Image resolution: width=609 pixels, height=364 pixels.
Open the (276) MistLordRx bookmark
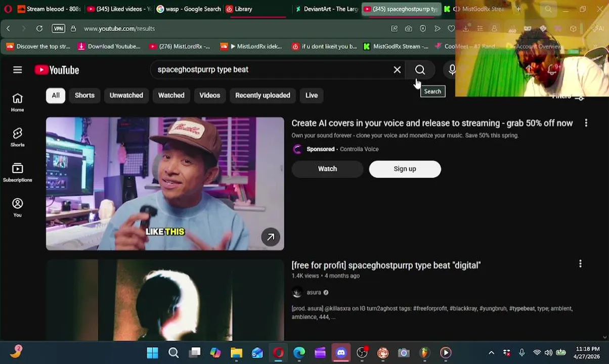(x=180, y=46)
